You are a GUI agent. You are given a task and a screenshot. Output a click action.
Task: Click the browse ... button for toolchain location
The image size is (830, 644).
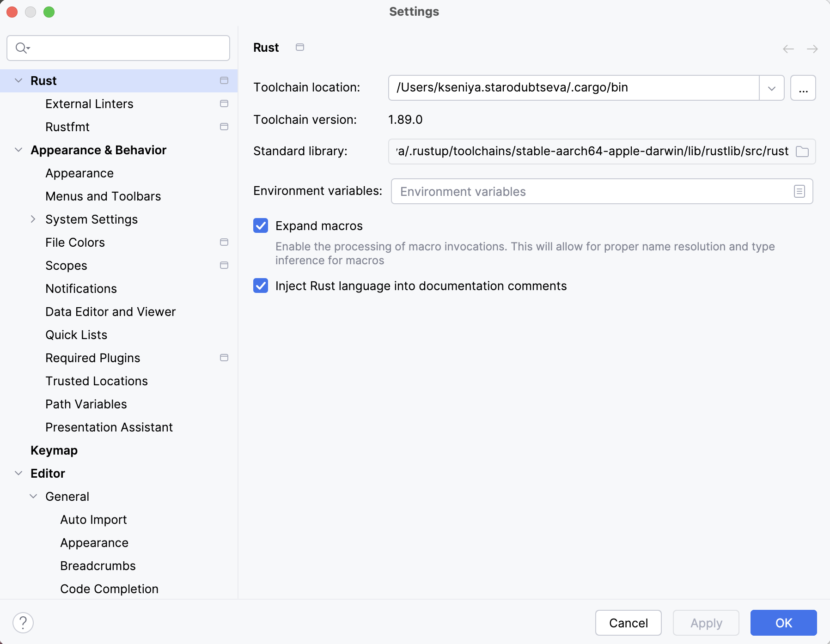[803, 88]
